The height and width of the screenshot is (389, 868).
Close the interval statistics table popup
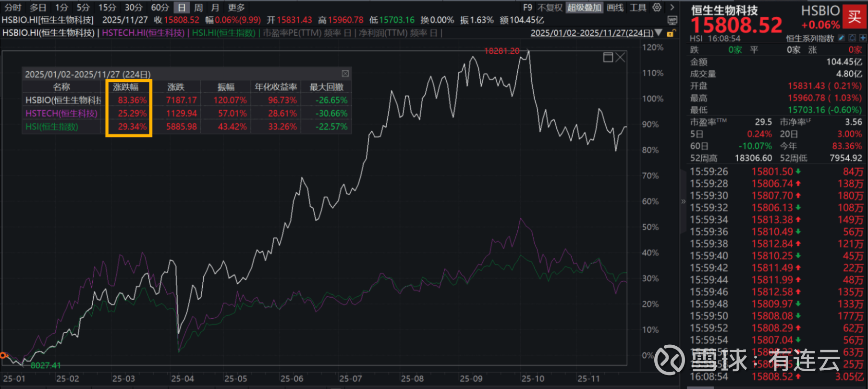coord(345,74)
